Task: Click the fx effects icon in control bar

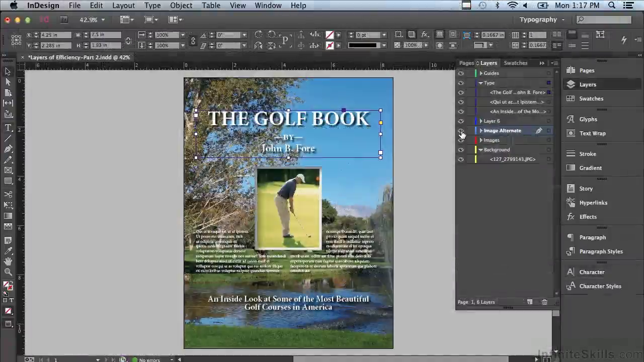Action: [425, 35]
